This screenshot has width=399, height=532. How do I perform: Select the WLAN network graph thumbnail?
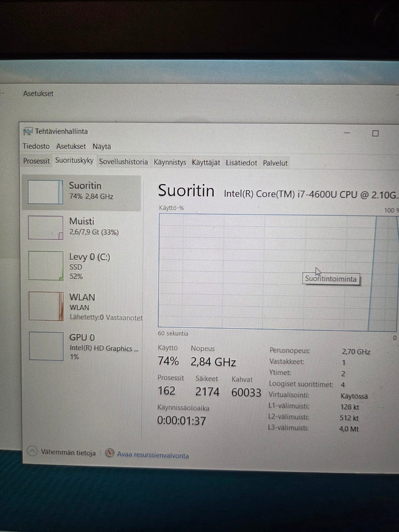tap(46, 306)
